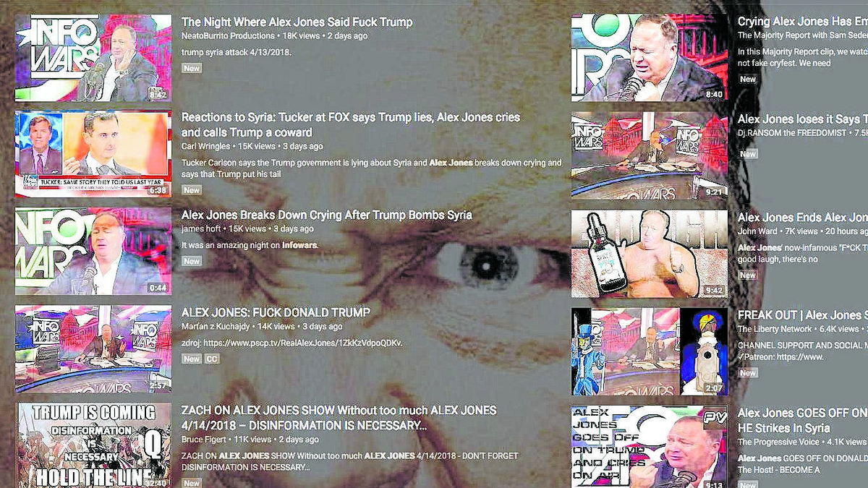
Task: Click the NeatoBurrito Productions channel name
Action: [x=228, y=36]
